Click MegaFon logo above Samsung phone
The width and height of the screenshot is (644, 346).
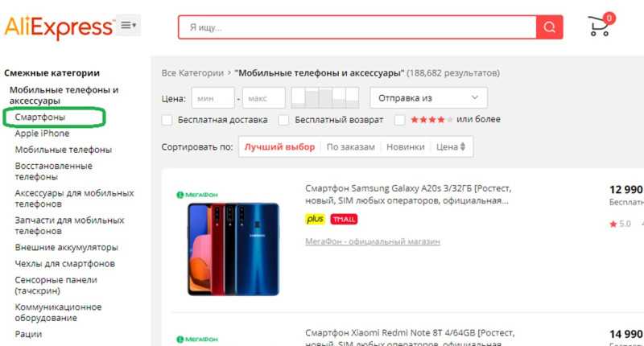click(x=197, y=195)
